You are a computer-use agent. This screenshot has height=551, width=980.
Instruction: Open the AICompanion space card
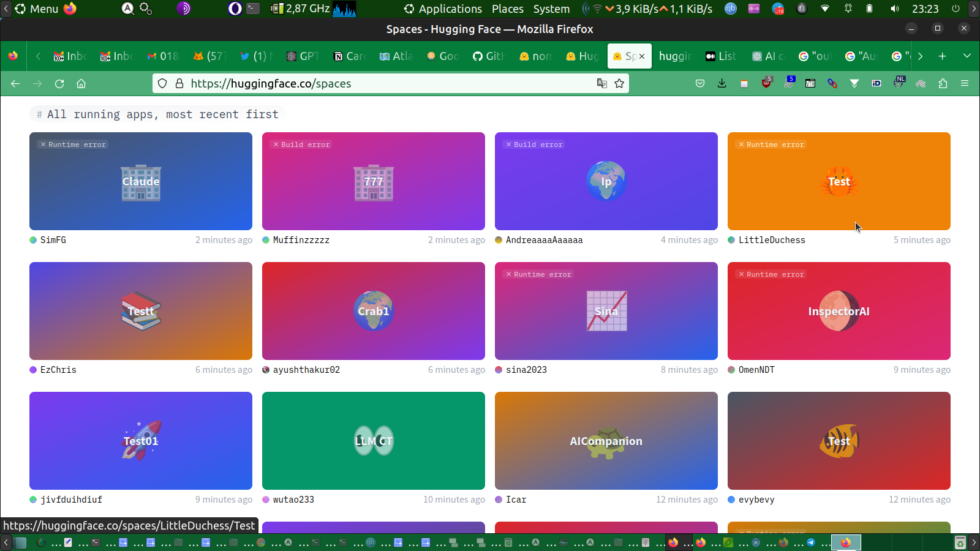[x=606, y=441]
